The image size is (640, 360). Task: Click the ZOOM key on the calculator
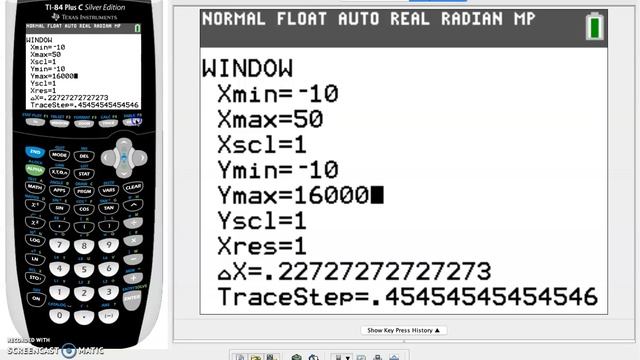point(84,124)
